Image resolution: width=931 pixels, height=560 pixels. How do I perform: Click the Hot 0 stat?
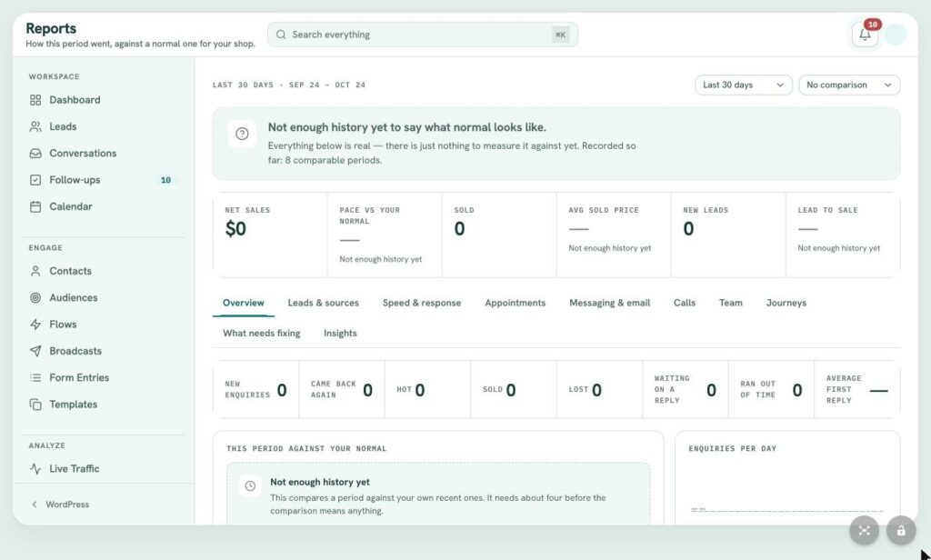[x=427, y=390]
